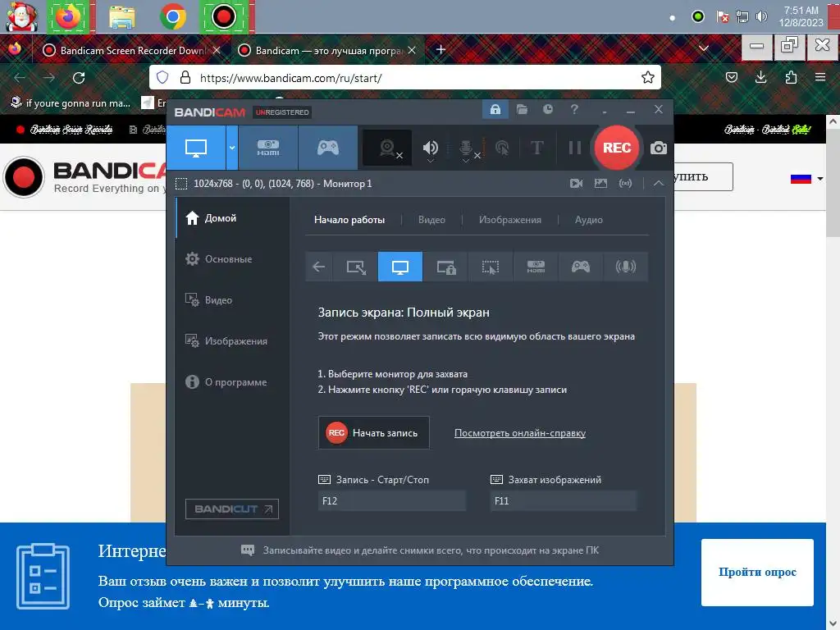List all tabs chevron in Firefox
The image size is (840, 630).
click(x=704, y=48)
